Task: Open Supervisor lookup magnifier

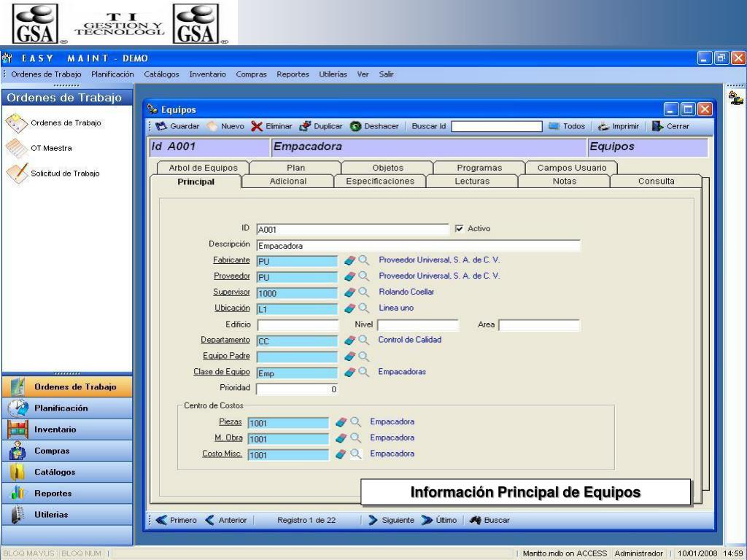Action: coord(363,292)
